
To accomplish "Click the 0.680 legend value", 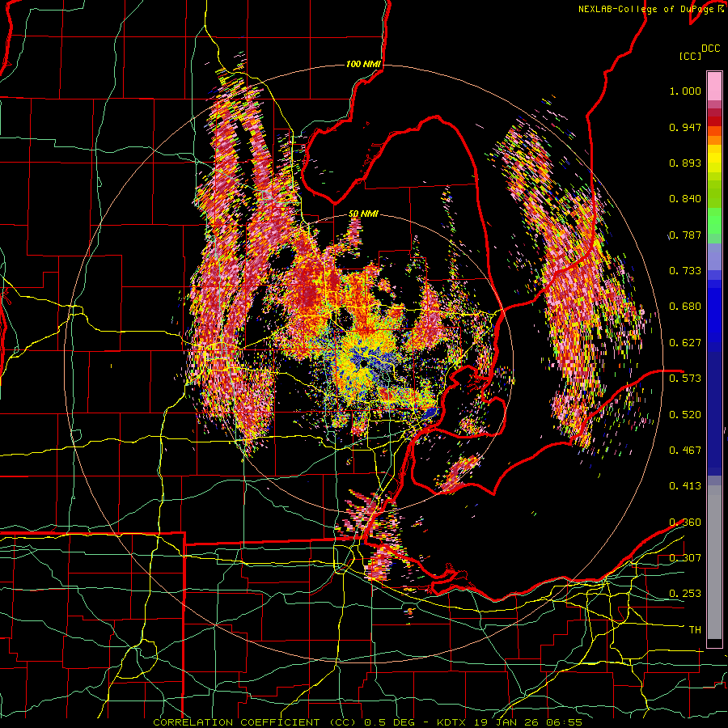I will [x=685, y=307].
